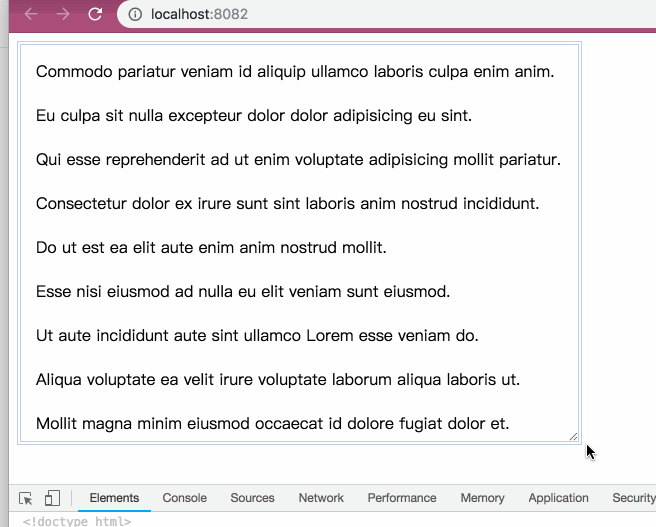Screen dimensions: 656x527
Task: Open the Sources tab
Action: coord(252,498)
